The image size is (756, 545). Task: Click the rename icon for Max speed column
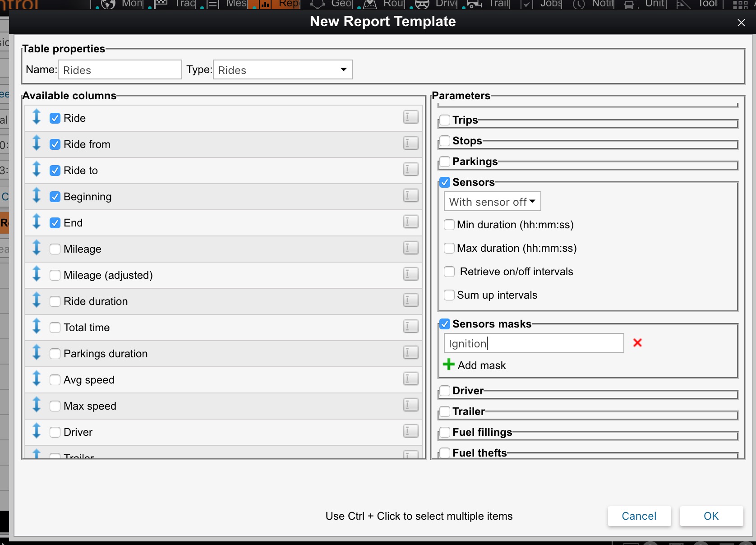click(410, 405)
